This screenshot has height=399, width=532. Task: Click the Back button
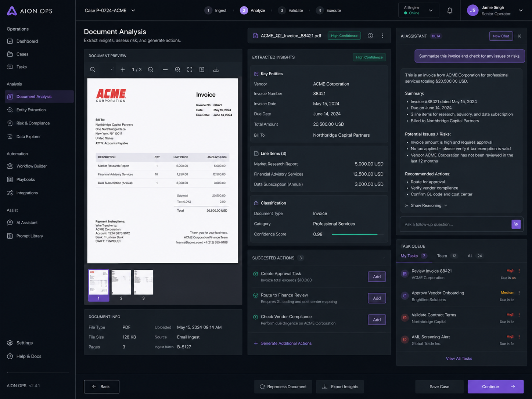pos(101,387)
